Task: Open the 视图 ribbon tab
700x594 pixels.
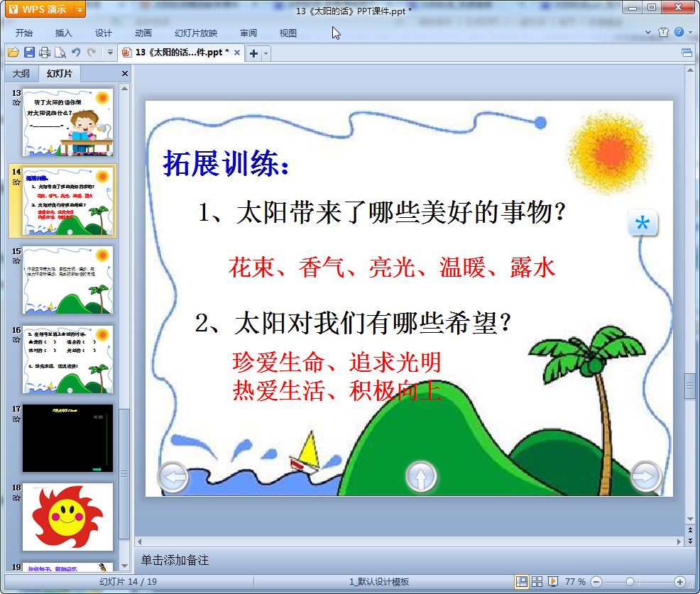Action: 288,33
